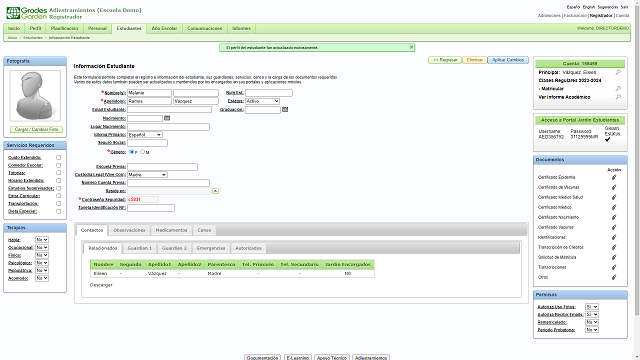Click the English language link
The image size is (640, 360).
pyautogui.click(x=589, y=7)
